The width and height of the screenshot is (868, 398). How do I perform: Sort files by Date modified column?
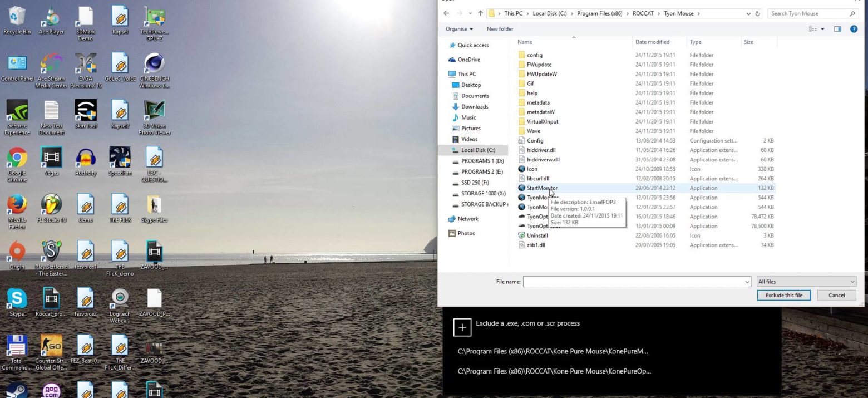click(652, 42)
